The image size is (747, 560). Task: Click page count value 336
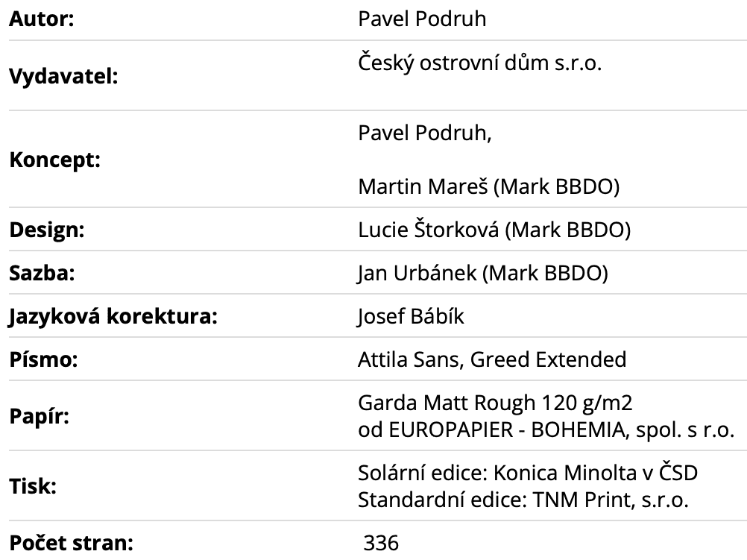[x=381, y=544]
